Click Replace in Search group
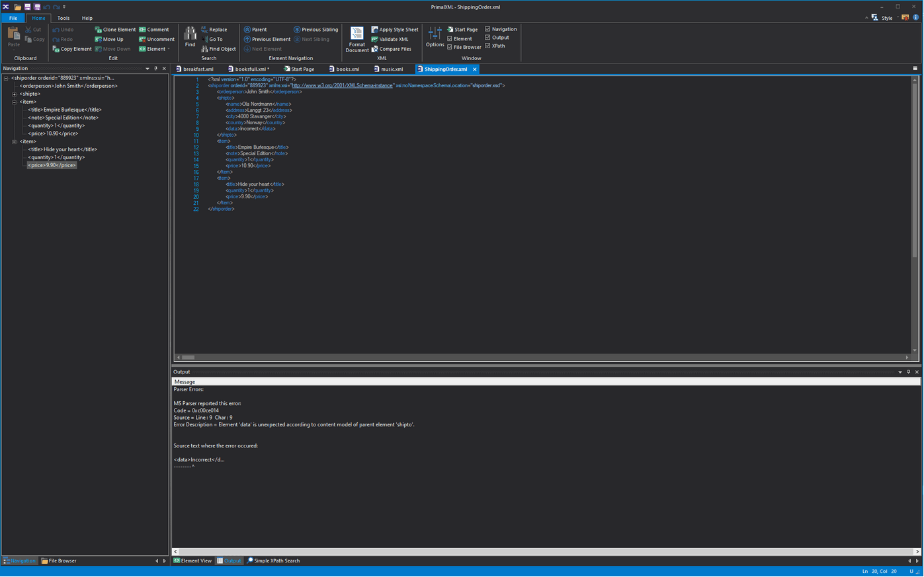Image resolution: width=924 pixels, height=577 pixels. 214,30
